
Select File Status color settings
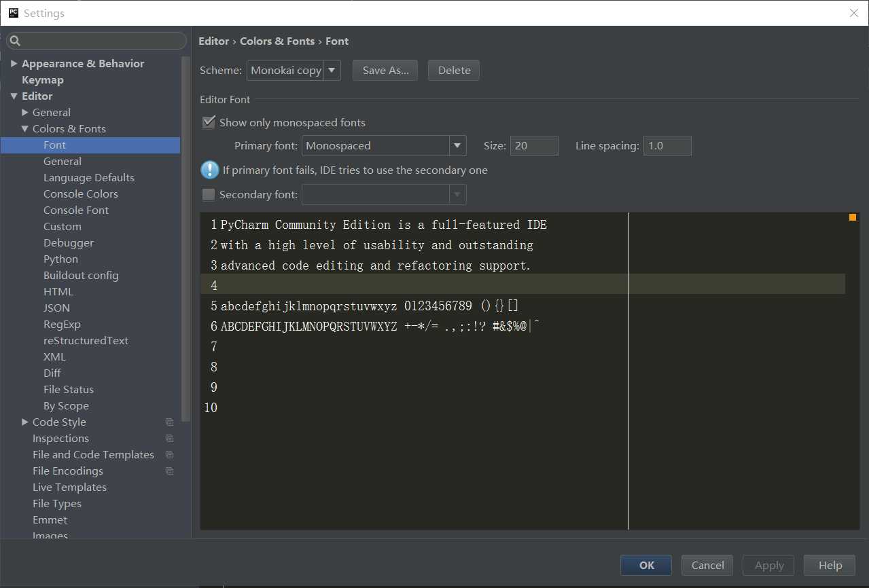click(69, 390)
